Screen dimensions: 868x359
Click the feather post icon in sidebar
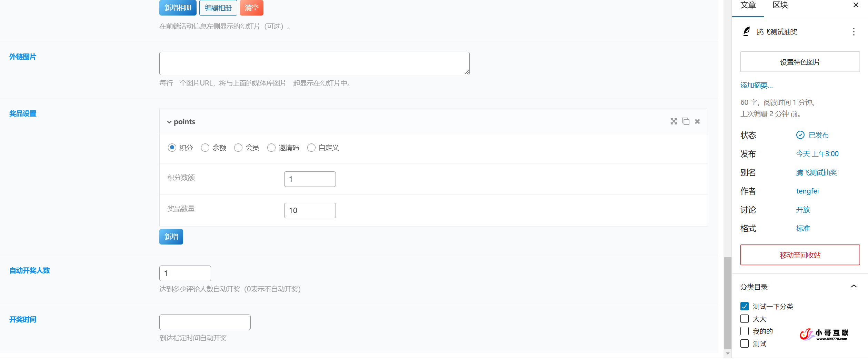[746, 32]
